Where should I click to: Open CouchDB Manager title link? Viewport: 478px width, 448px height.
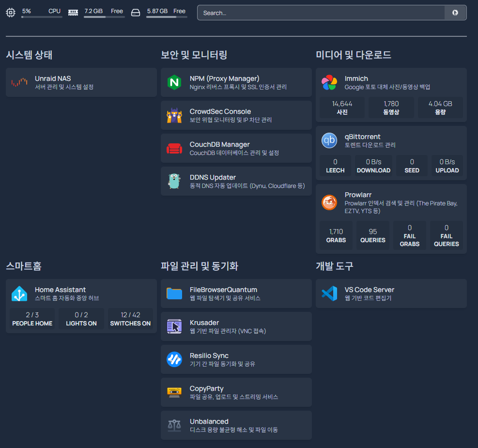[219, 144]
